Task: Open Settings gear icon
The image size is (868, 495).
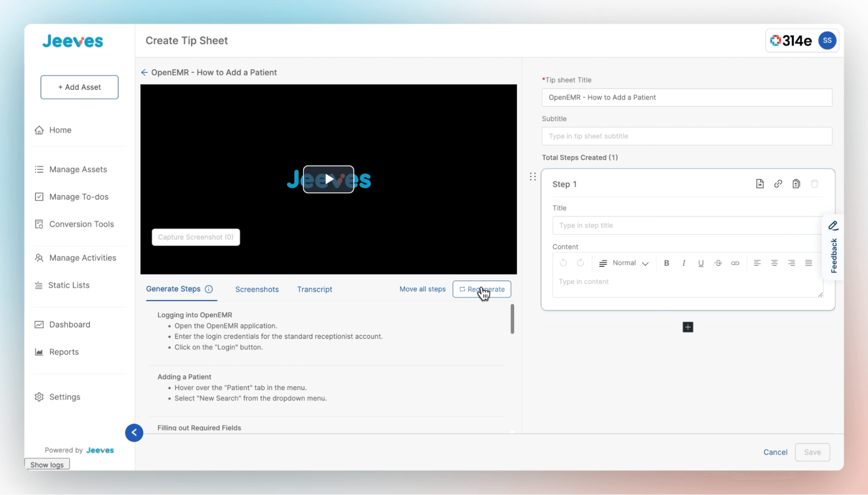Action: (39, 397)
